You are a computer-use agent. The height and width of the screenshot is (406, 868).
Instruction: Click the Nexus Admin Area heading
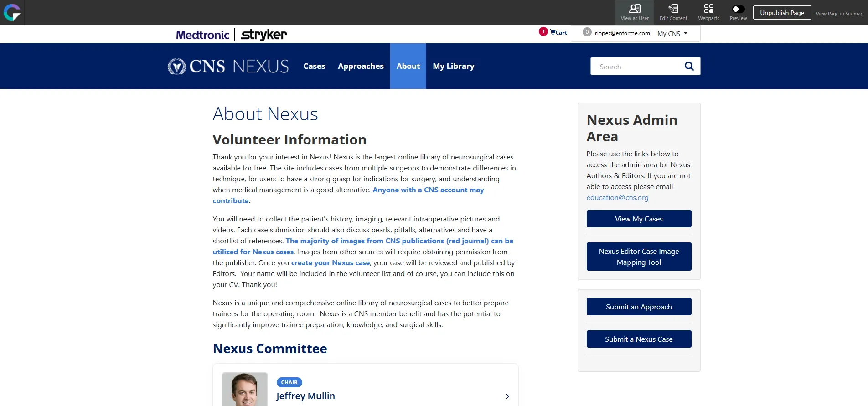tap(632, 128)
